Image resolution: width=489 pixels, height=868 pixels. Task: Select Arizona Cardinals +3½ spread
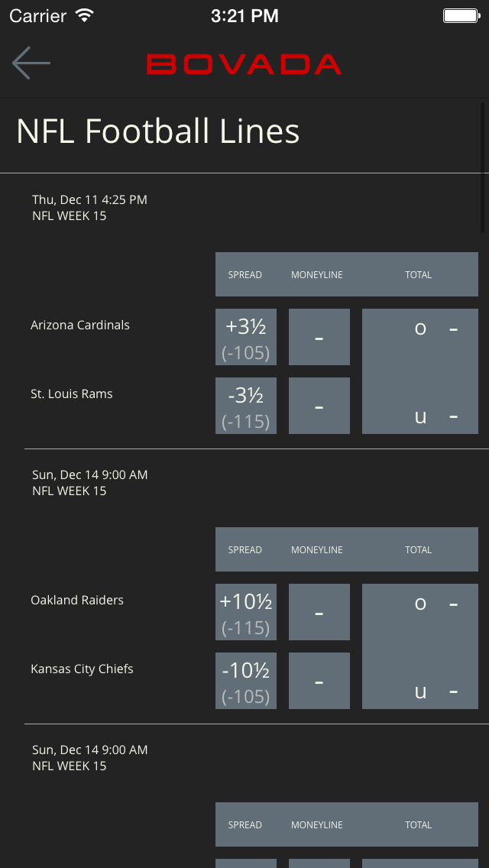pyautogui.click(x=245, y=337)
